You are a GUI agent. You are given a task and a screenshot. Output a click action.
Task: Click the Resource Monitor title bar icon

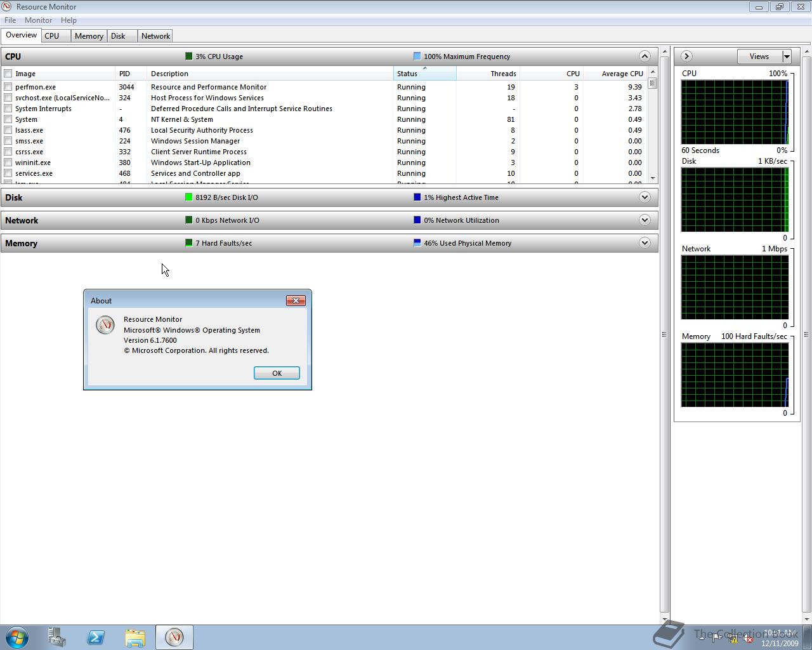point(6,6)
